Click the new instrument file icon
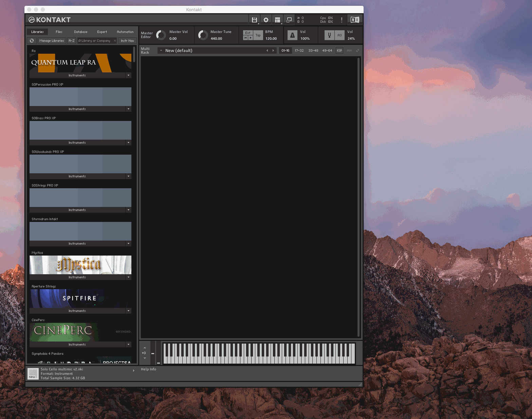The height and width of the screenshot is (419, 532). (33, 374)
